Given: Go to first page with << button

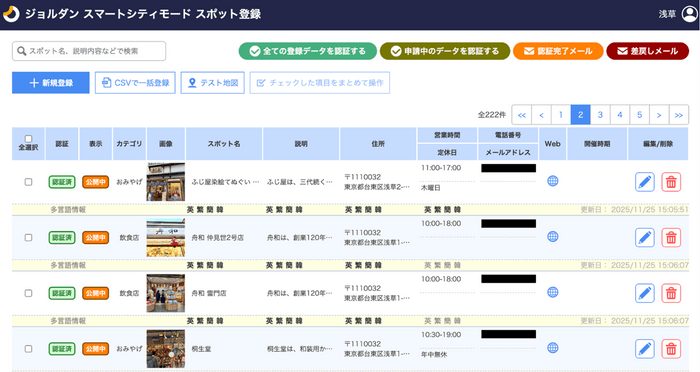Looking at the screenshot, I should click(x=521, y=115).
